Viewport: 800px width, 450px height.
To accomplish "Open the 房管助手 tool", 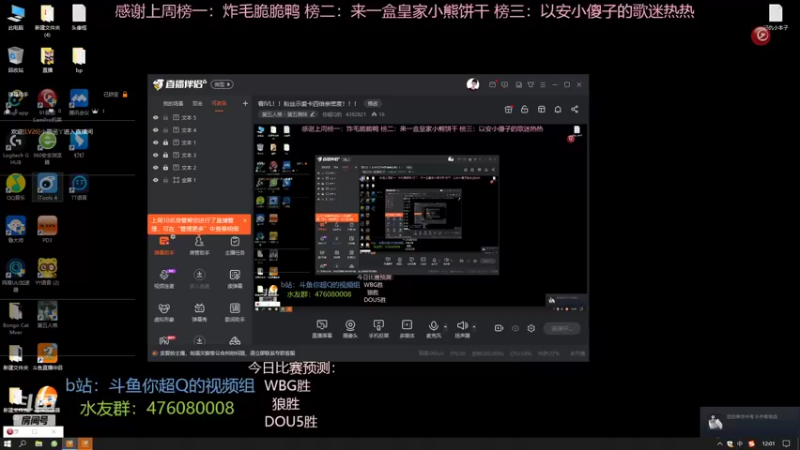I will [x=199, y=245].
